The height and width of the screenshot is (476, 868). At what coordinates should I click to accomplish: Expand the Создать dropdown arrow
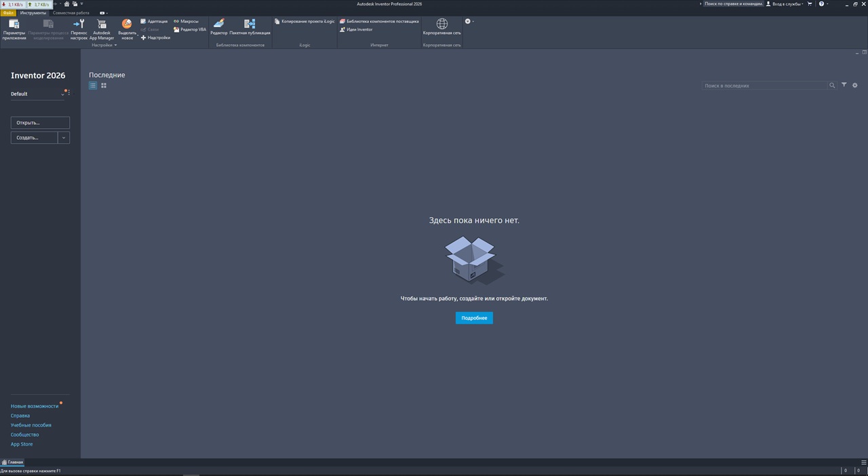click(64, 138)
